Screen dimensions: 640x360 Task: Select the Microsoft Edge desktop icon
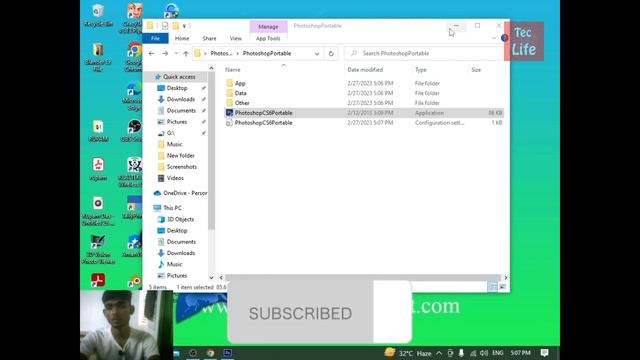(134, 96)
